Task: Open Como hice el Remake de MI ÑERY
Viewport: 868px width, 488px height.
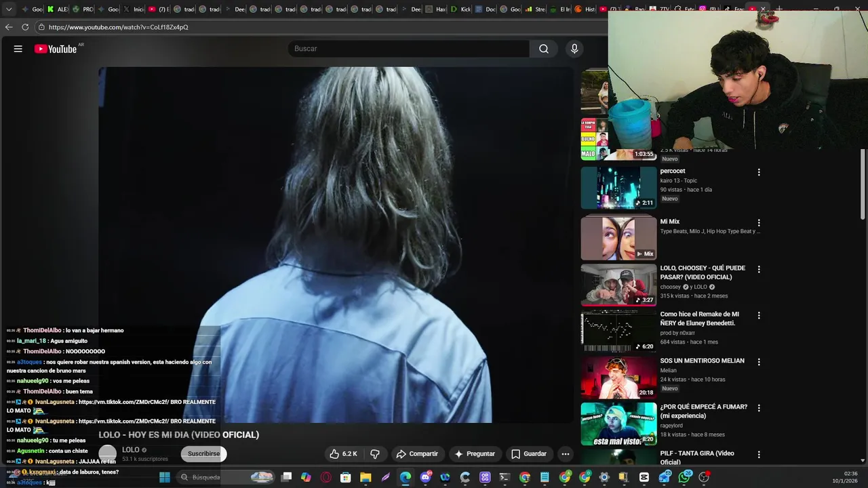Action: pyautogui.click(x=700, y=319)
